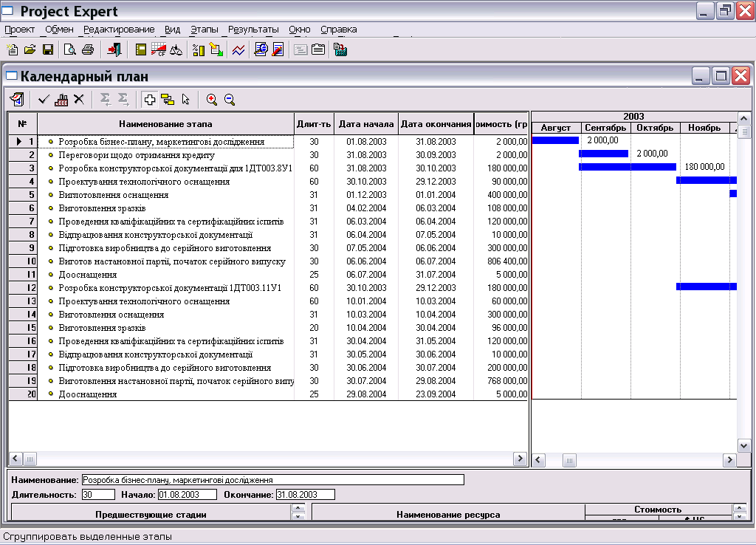Click the end date 23.09.2004 cell
The width and height of the screenshot is (756, 545).
point(436,394)
